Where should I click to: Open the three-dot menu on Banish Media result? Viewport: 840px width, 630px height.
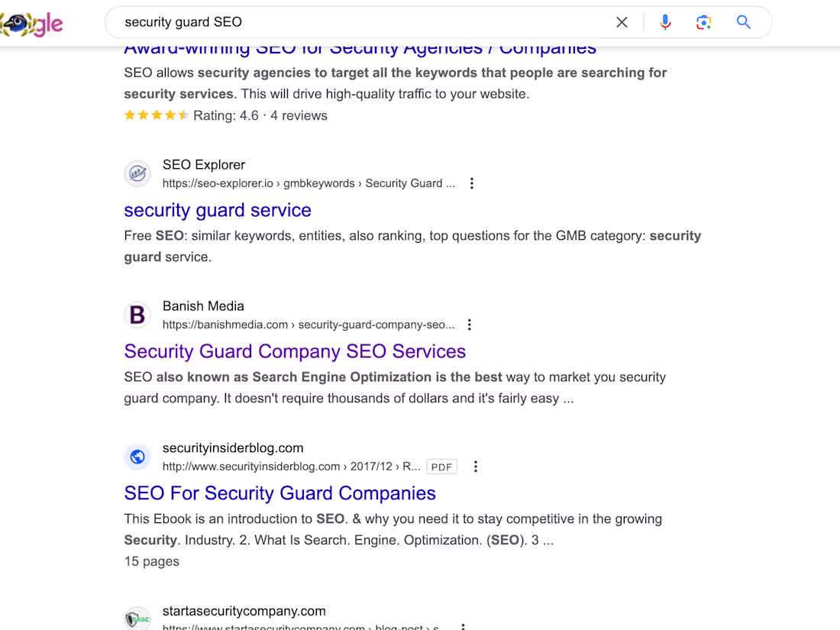coord(469,325)
